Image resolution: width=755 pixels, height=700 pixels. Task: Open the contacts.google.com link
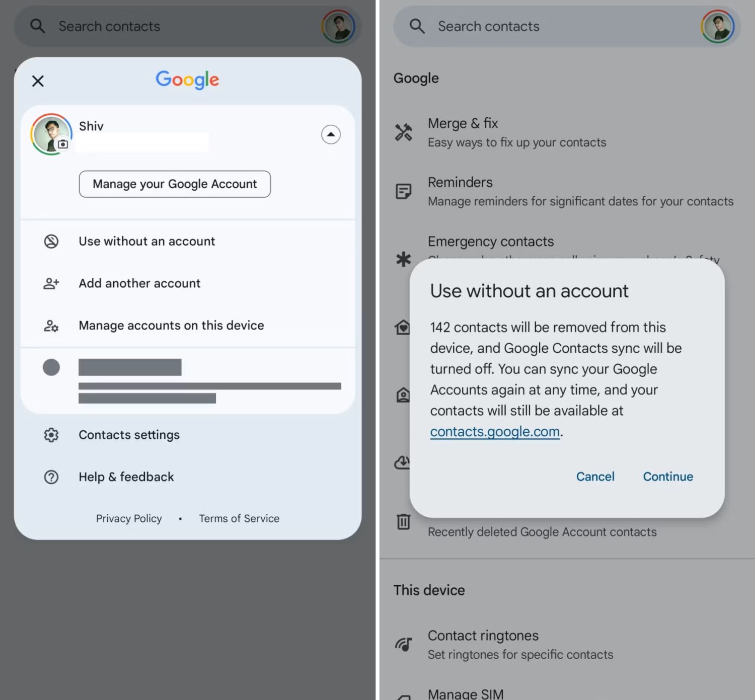495,432
